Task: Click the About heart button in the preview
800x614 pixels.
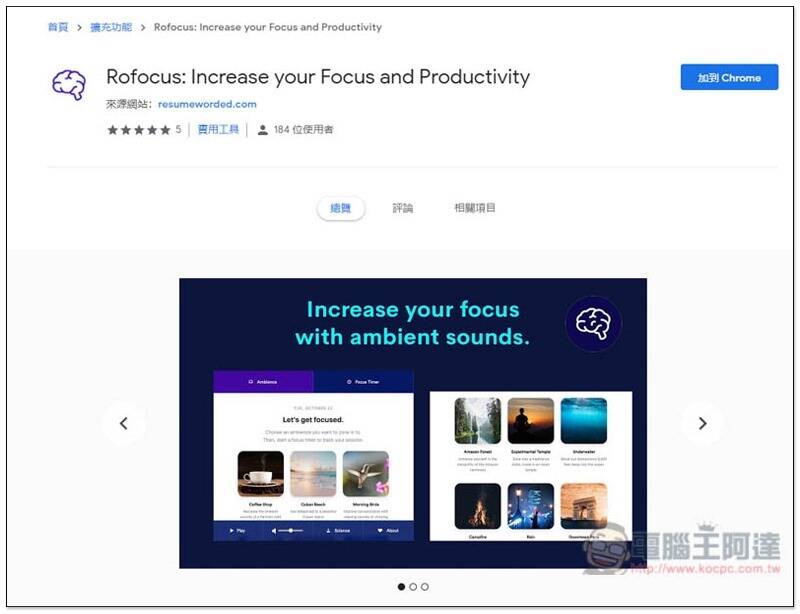Action: [x=388, y=531]
